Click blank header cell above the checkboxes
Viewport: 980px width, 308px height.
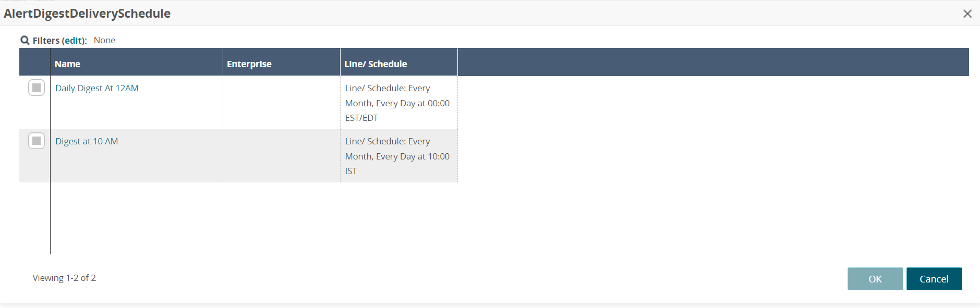tap(35, 63)
